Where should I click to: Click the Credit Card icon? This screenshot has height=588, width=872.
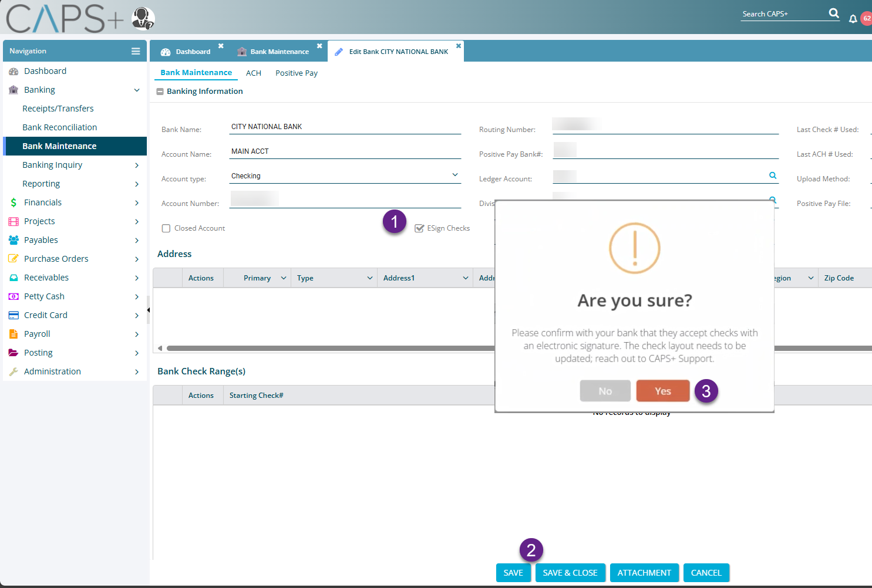coord(14,315)
